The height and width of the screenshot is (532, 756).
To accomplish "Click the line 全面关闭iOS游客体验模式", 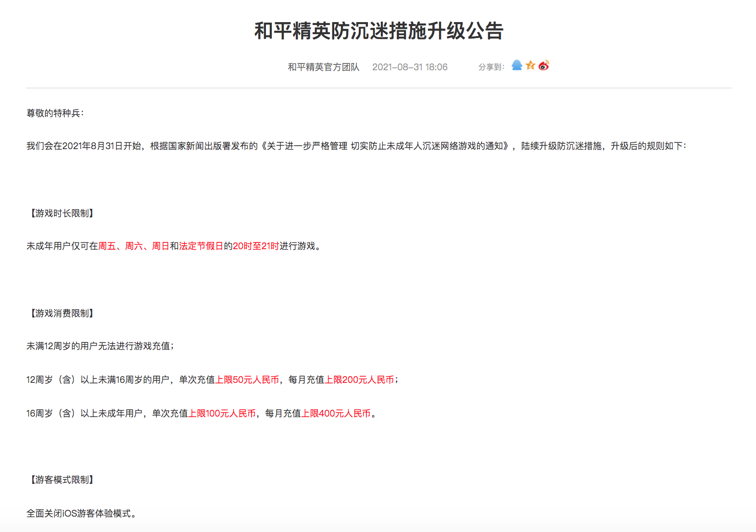I will tap(81, 514).
